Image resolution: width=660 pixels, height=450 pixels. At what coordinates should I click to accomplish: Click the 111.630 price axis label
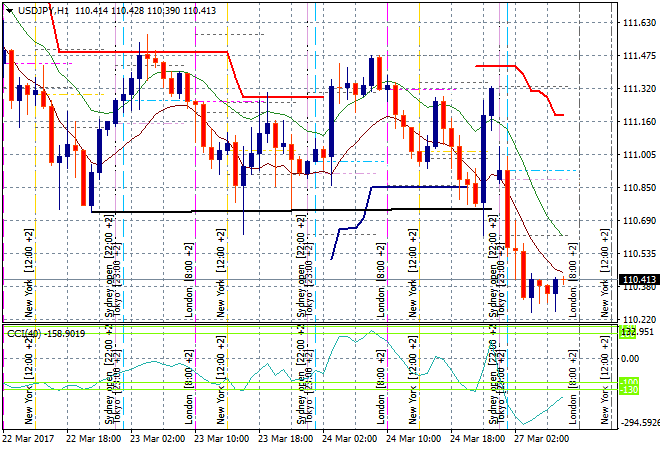(x=636, y=23)
